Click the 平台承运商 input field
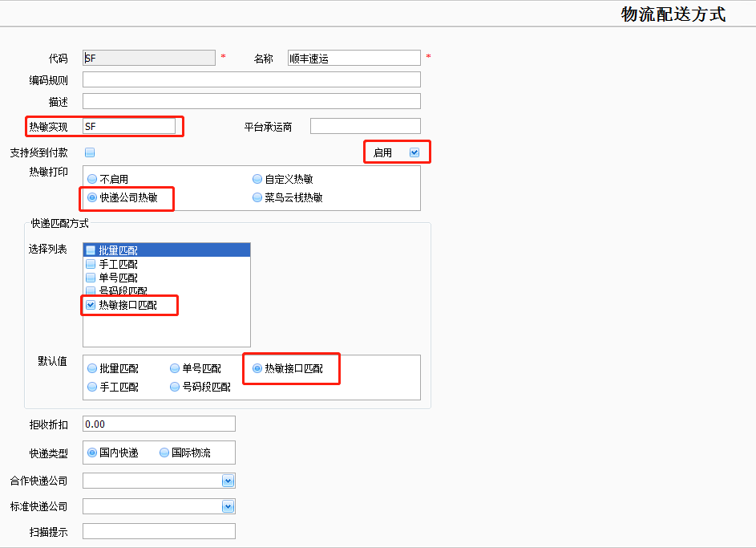Image resolution: width=756 pixels, height=548 pixels. click(366, 127)
